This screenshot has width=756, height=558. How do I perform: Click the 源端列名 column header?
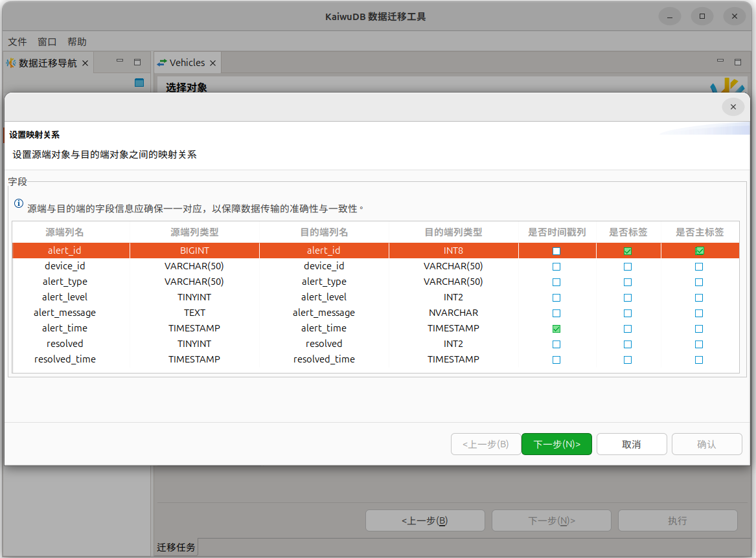click(x=64, y=232)
